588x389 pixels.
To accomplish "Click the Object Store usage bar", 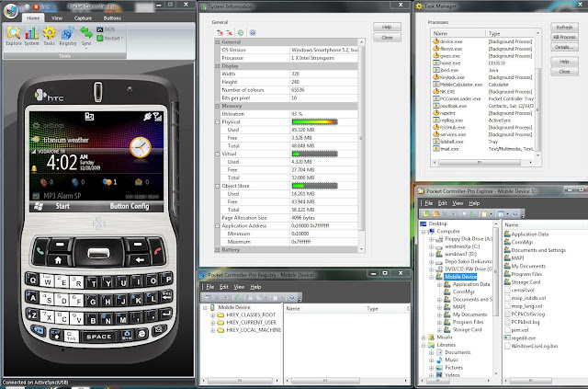I will (314, 186).
